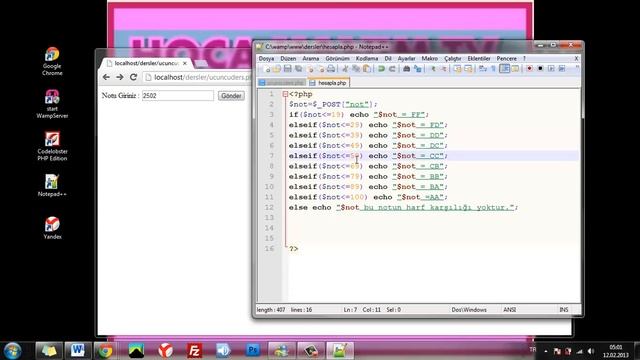This screenshot has width=640, height=360.
Task: Click the Run macro multiple times icon
Action: (x=562, y=69)
